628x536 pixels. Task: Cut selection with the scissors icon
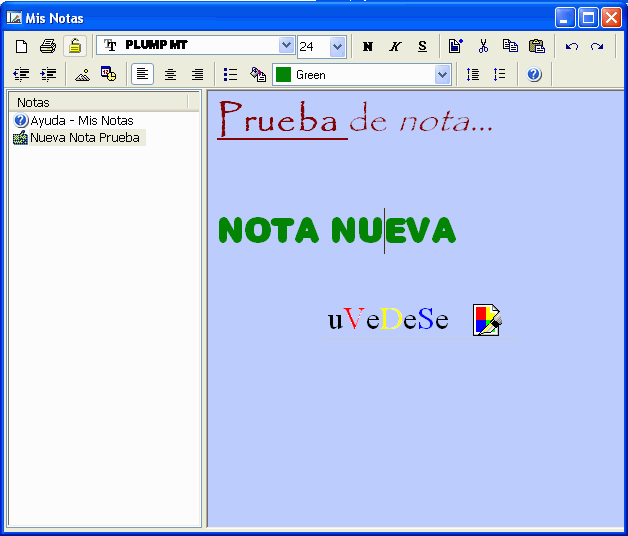point(483,46)
